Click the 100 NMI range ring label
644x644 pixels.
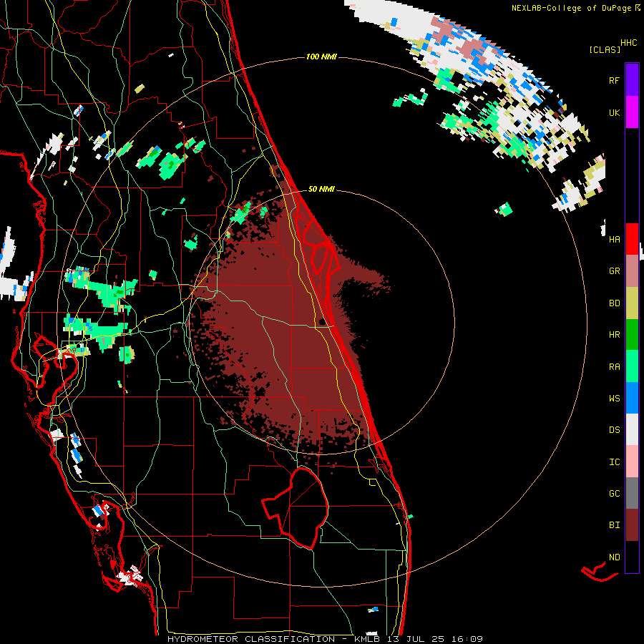(321, 57)
